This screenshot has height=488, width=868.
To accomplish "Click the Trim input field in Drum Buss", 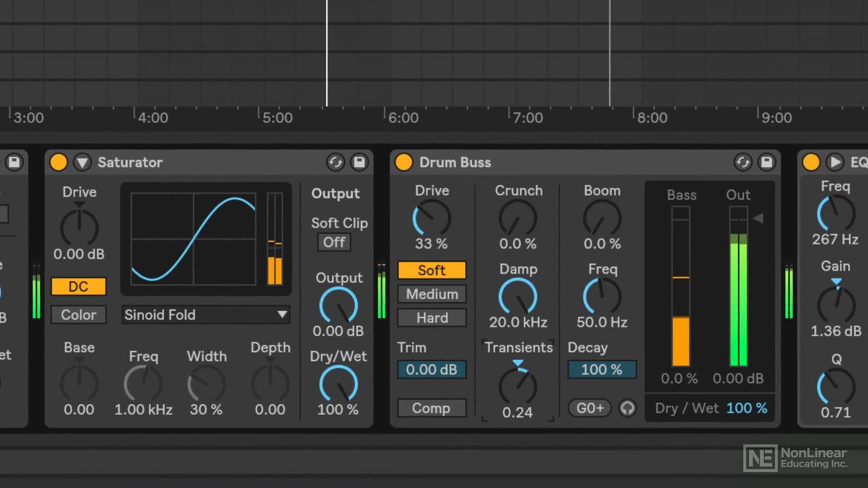I will (432, 369).
